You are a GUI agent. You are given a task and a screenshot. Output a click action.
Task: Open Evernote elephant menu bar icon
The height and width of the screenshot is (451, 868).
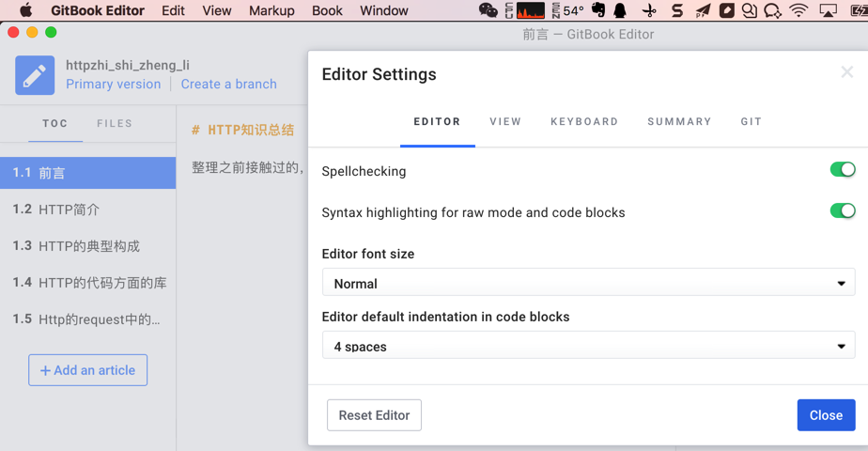point(598,10)
